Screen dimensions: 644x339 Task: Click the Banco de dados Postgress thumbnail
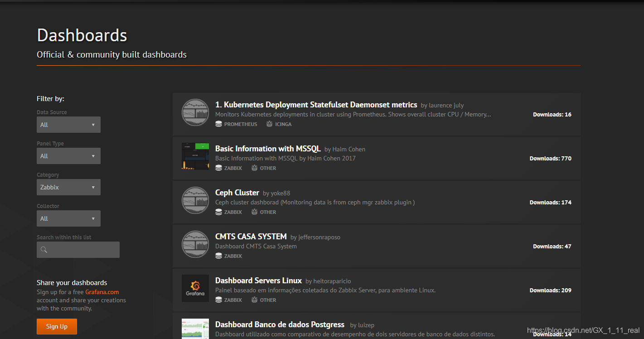pyautogui.click(x=195, y=329)
